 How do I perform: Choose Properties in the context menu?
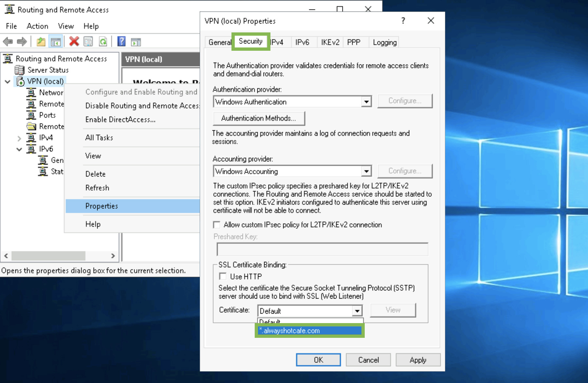(x=133, y=206)
